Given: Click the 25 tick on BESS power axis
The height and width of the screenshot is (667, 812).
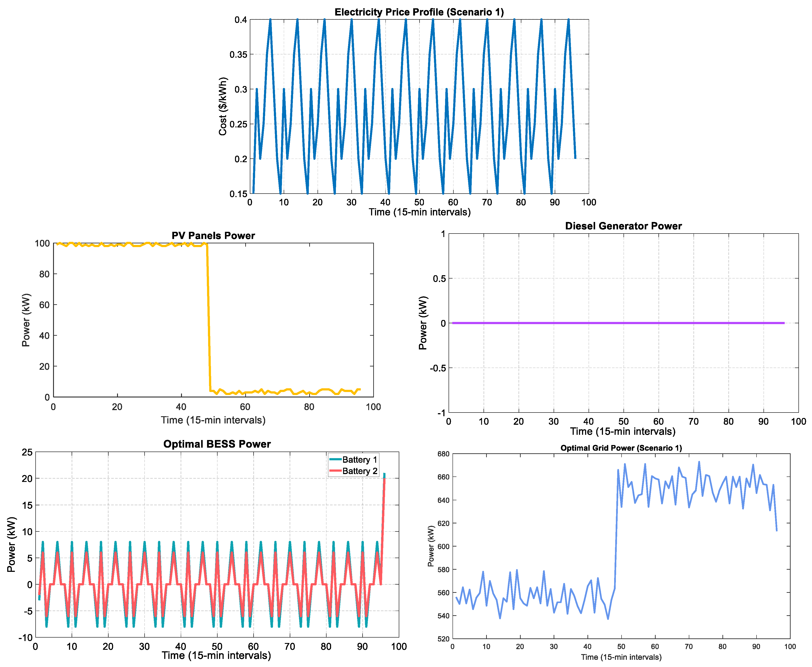Looking at the screenshot, I should [x=27, y=452].
